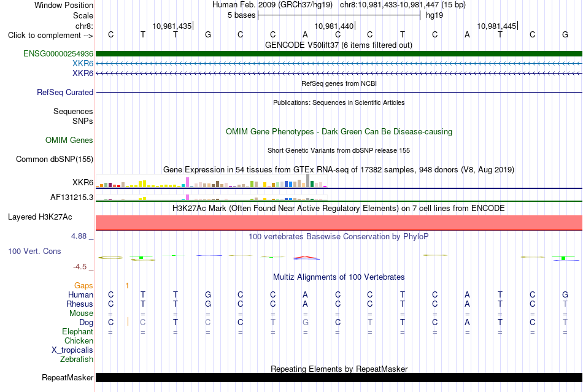583x392 pixels.
Task: Open the 100 Vert. Cons label
Action: click(34, 251)
